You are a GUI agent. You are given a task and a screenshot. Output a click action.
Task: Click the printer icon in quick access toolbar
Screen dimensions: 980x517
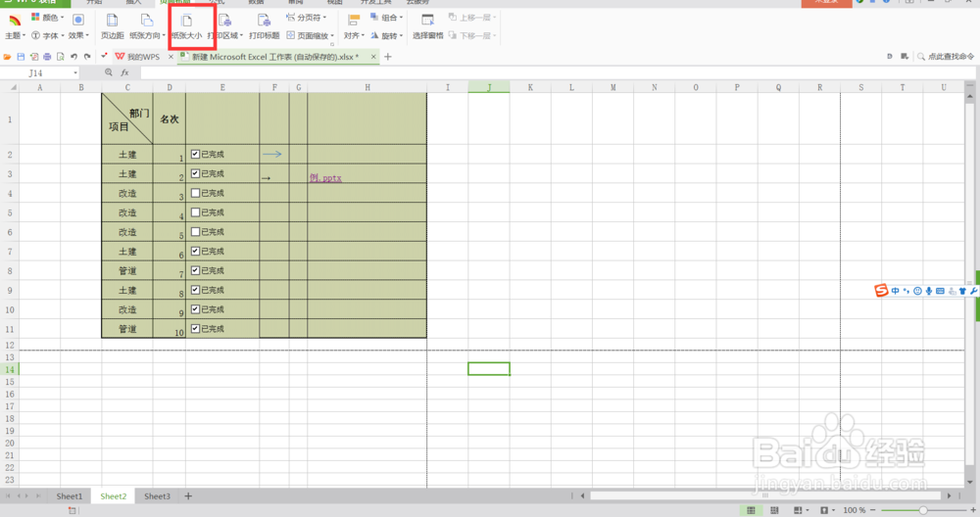(x=47, y=57)
